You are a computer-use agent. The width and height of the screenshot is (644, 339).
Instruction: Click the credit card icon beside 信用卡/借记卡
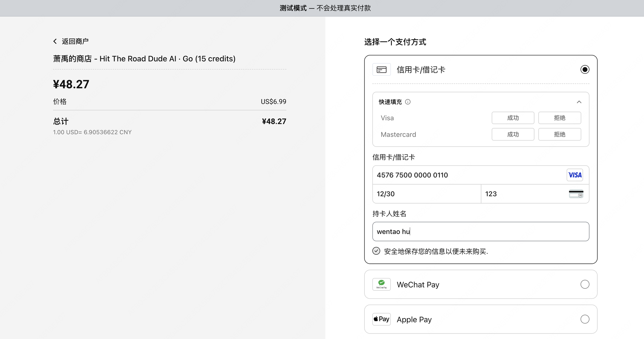[x=382, y=69]
